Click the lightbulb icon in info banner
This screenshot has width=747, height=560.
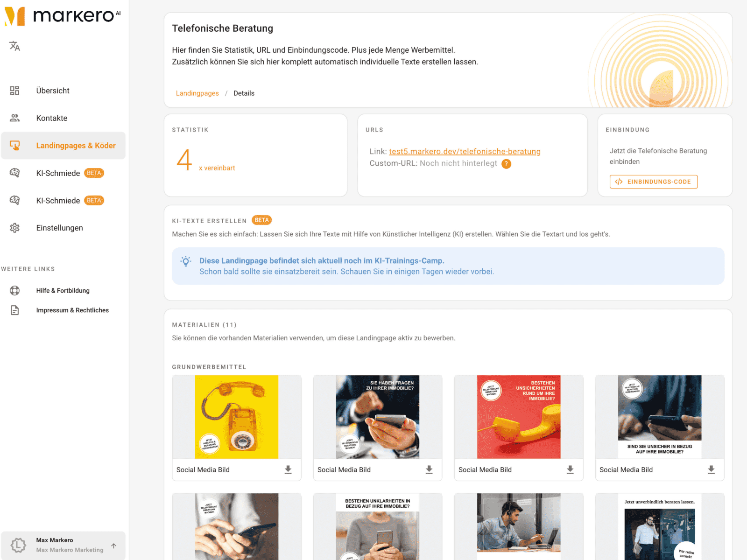tap(186, 261)
